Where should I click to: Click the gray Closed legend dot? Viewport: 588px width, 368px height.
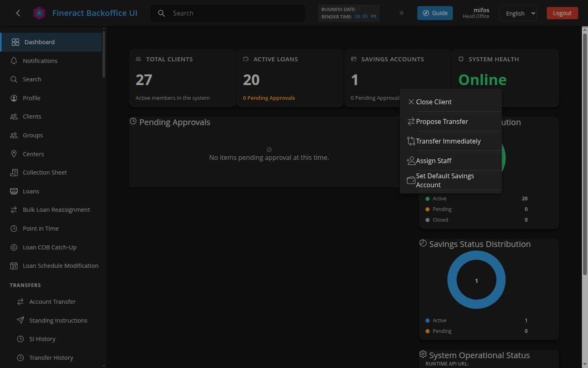point(428,220)
